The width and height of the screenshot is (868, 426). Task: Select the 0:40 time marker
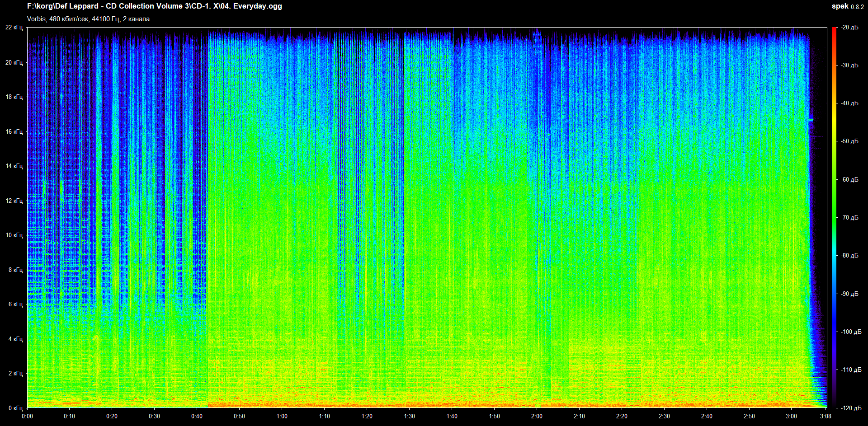pos(197,416)
